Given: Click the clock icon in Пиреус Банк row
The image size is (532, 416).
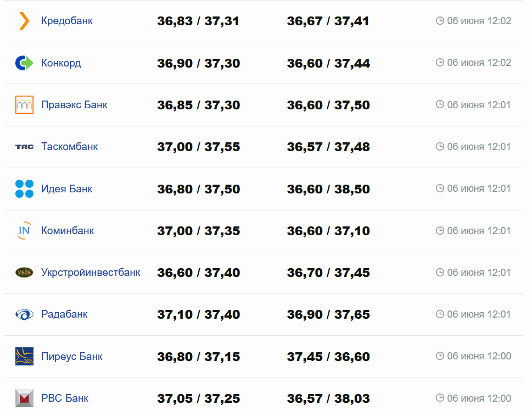Looking at the screenshot, I should tap(440, 356).
